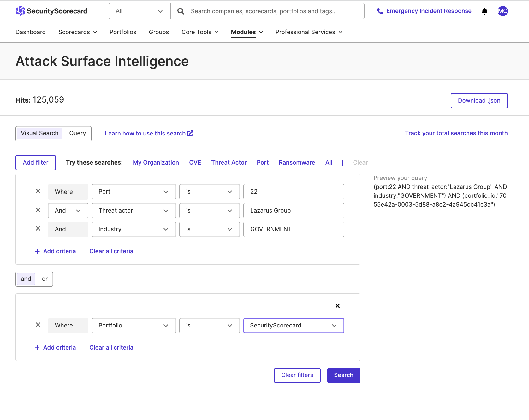Switch to Query mode

pyautogui.click(x=77, y=133)
